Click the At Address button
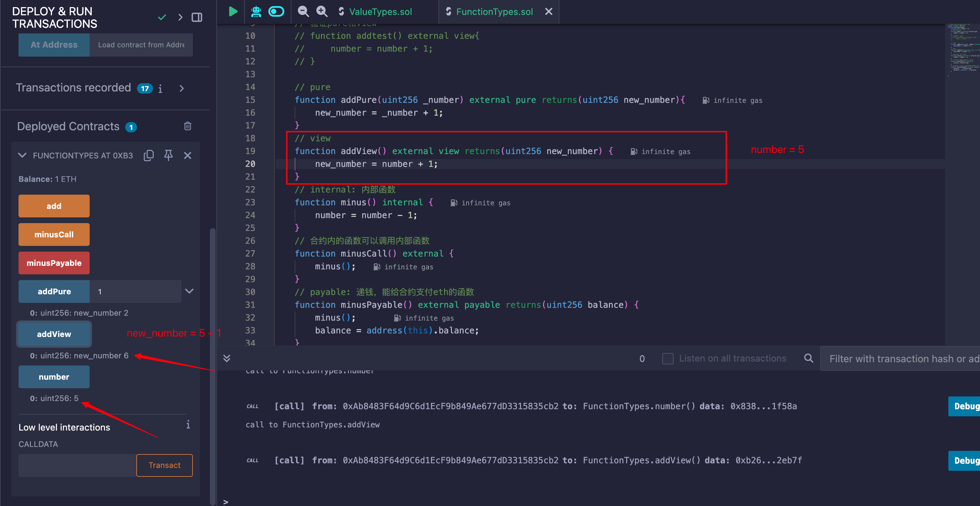This screenshot has height=506, width=980. click(x=54, y=45)
